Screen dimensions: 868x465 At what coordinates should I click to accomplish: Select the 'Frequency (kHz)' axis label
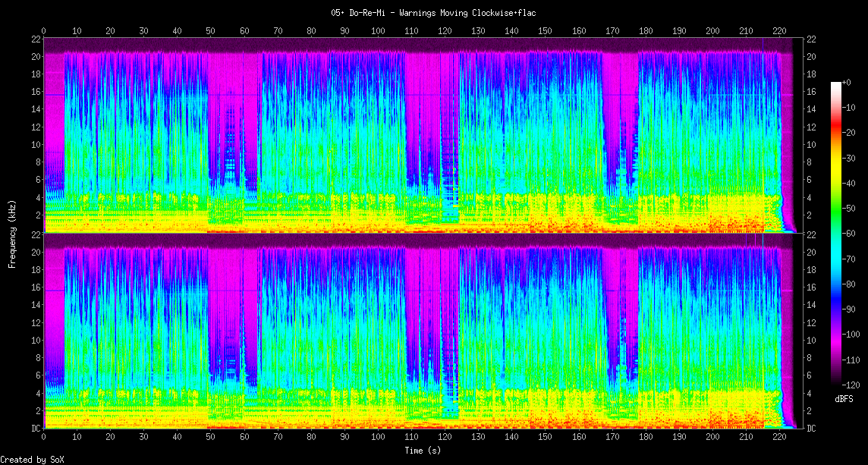coord(12,233)
